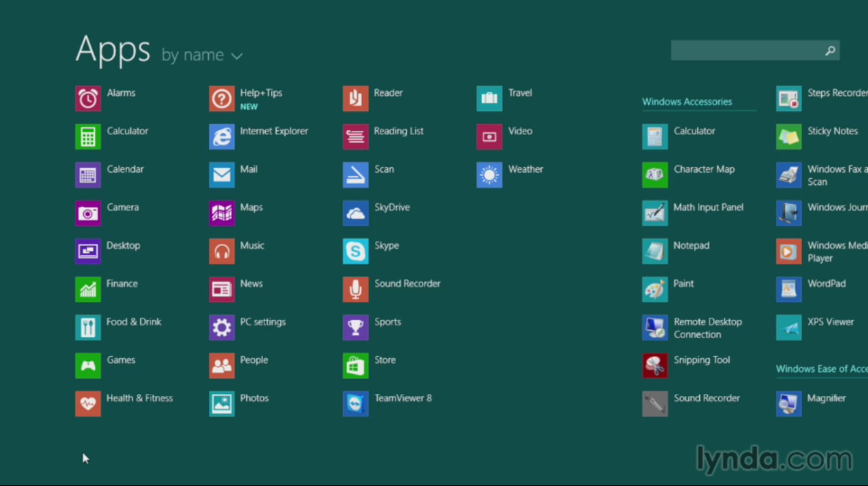Click the 'Apps' page heading
The height and width of the screenshot is (486, 868).
[113, 50]
